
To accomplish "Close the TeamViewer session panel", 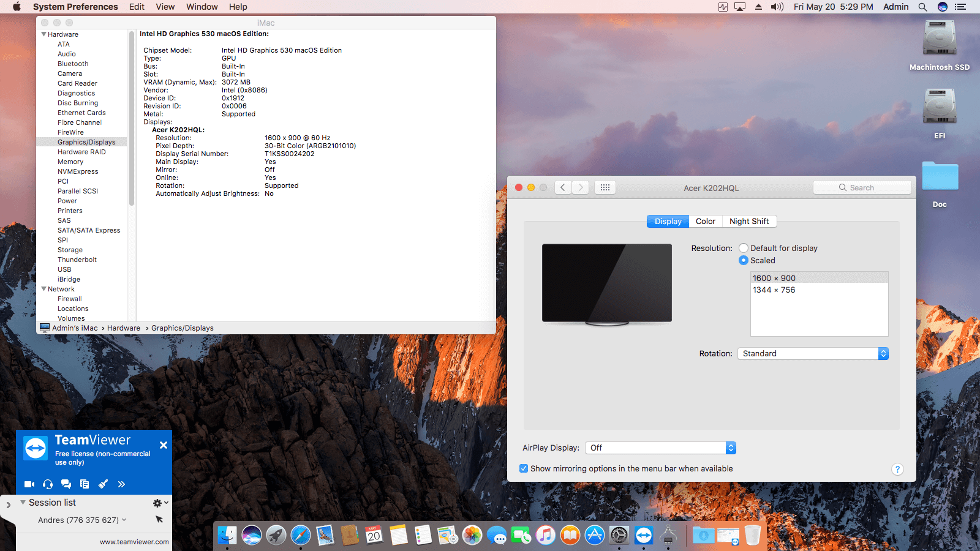I will pyautogui.click(x=164, y=445).
